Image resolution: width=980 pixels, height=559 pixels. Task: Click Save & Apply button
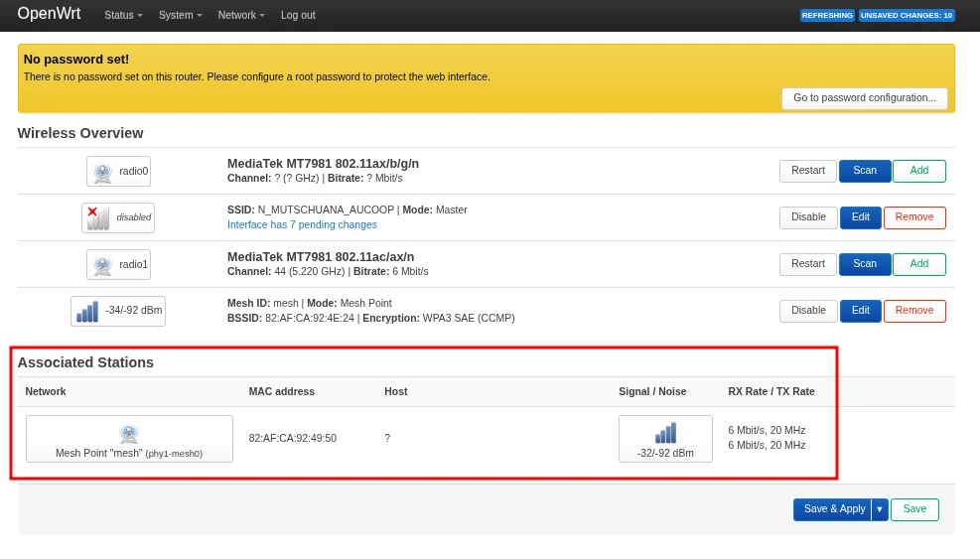832,509
